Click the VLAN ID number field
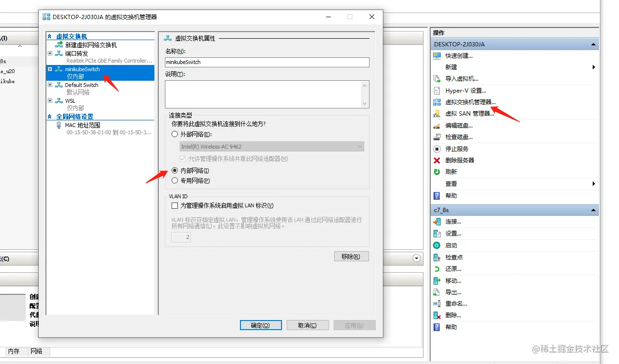Screen dimensions: 619x364 (x=181, y=237)
